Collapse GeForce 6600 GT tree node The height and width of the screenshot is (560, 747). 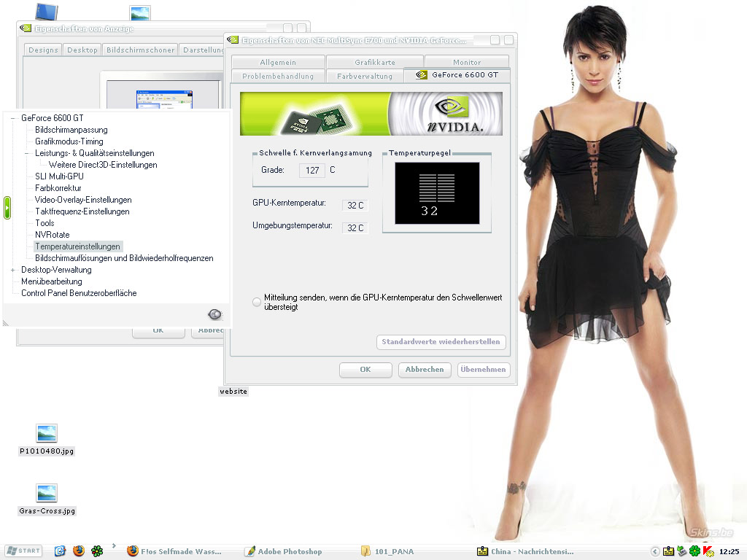[13, 118]
